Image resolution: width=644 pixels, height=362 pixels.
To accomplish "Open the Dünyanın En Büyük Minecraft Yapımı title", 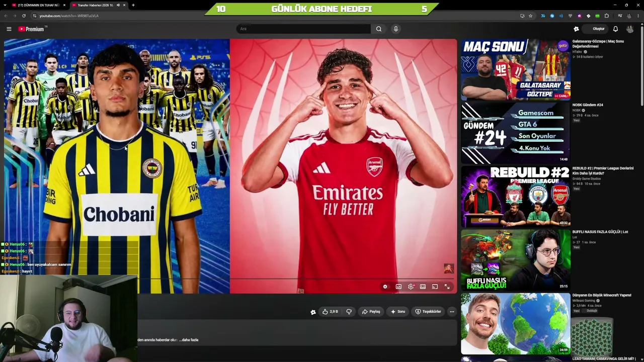I will click(602, 295).
